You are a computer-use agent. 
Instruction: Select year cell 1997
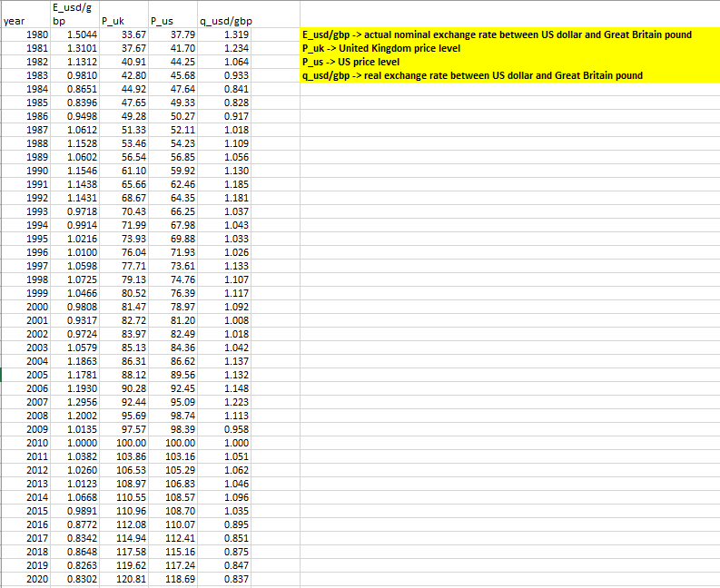tap(25, 266)
